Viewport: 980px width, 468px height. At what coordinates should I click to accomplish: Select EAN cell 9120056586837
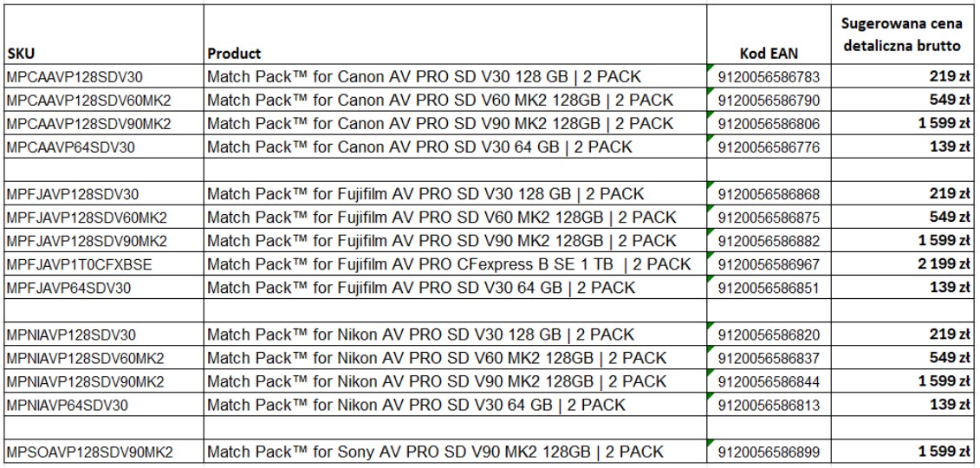coord(769,357)
